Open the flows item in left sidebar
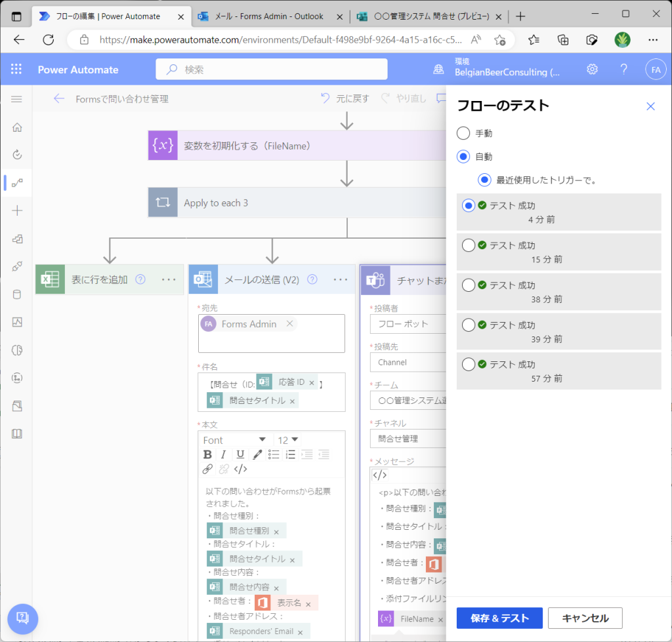Screen dimensions: 672x642 (x=17, y=183)
